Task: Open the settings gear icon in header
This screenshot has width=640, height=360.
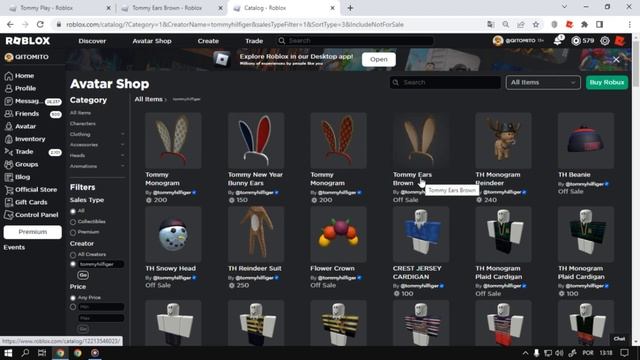Action: [x=605, y=41]
